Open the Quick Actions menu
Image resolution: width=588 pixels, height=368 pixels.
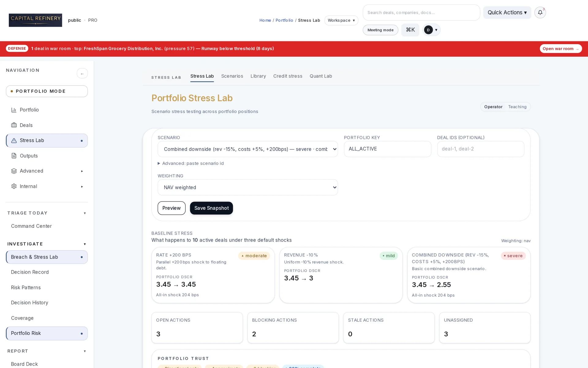coord(507,13)
